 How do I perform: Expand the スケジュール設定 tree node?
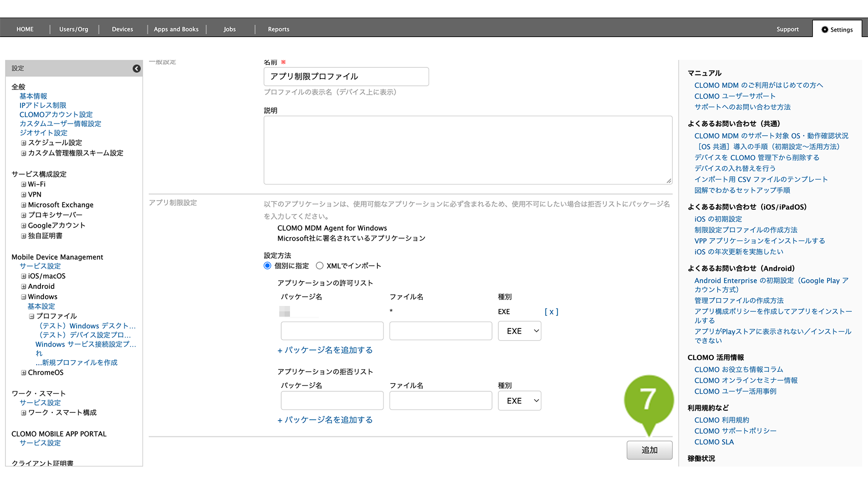click(23, 143)
